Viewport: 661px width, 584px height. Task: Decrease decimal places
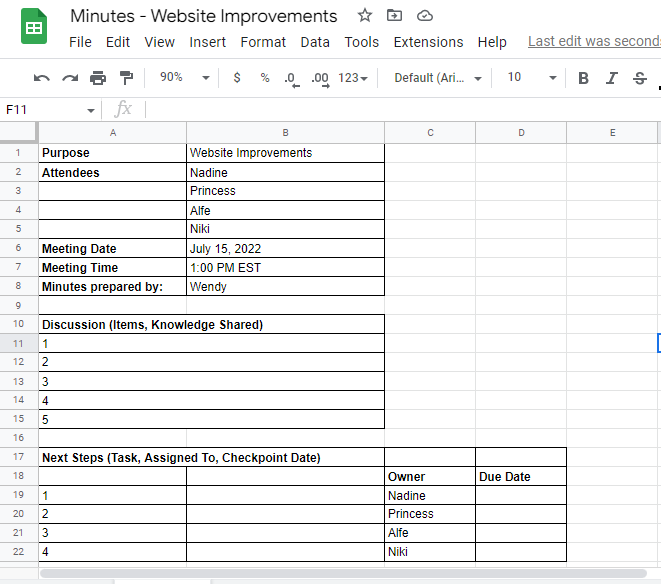(x=292, y=78)
